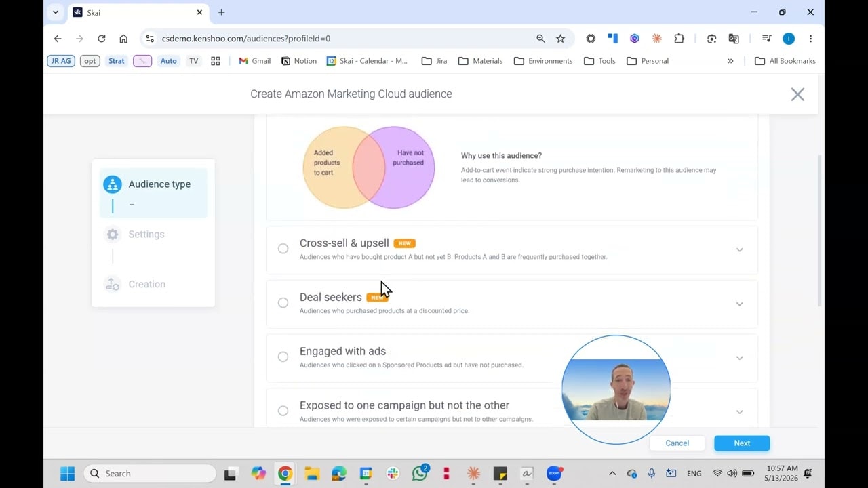
Task: Open Zoom from the taskbar
Action: pyautogui.click(x=554, y=474)
